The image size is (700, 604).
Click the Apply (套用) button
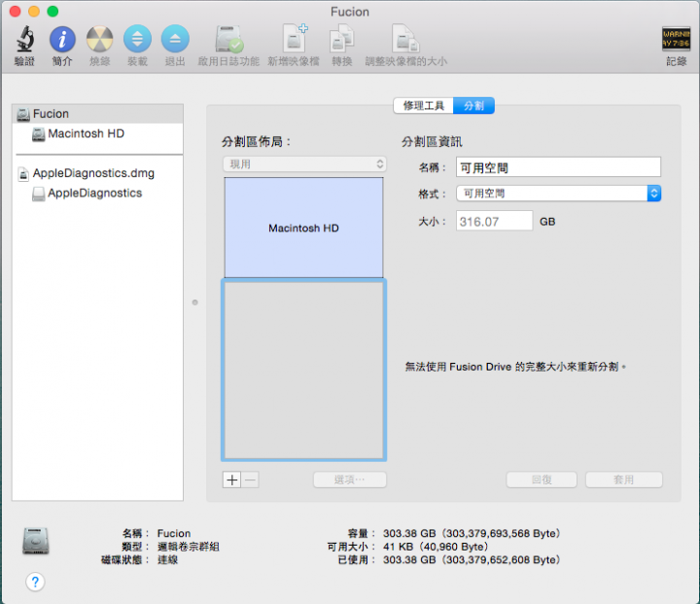point(623,480)
